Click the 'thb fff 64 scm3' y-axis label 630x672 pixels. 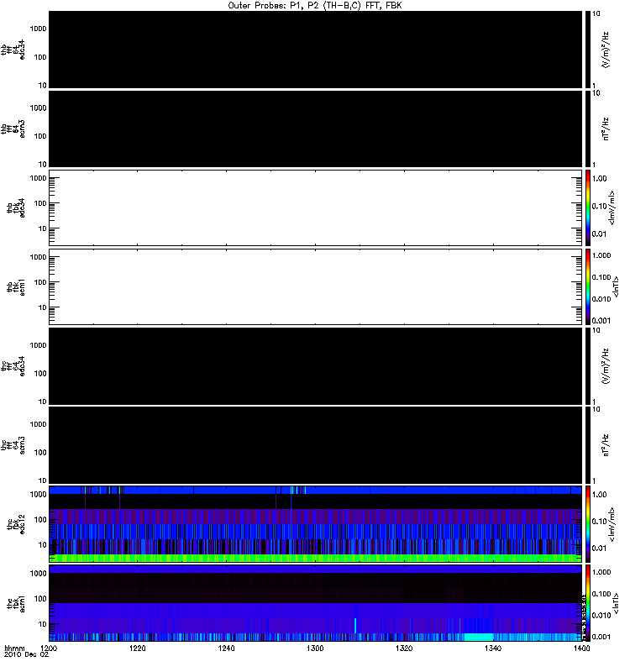tap(13, 129)
